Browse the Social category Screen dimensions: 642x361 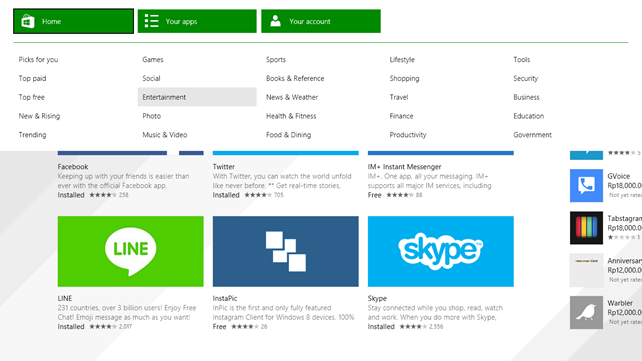point(151,78)
